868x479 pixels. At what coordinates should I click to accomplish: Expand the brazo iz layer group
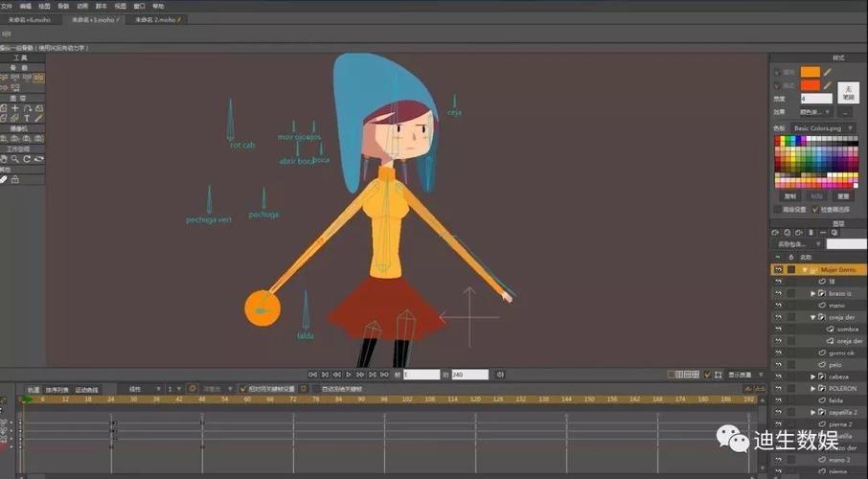813,293
